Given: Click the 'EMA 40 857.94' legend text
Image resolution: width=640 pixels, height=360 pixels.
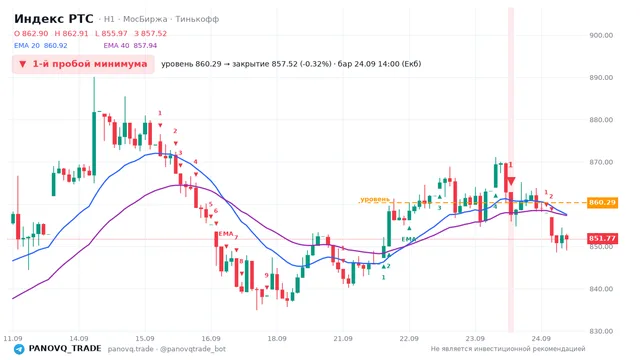Looking at the screenshot, I should click(x=130, y=46).
